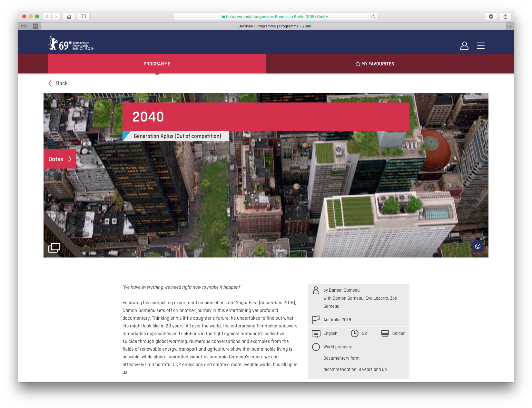Open the Safari downloads list
Screen dimensions: 532x408
point(491,16)
